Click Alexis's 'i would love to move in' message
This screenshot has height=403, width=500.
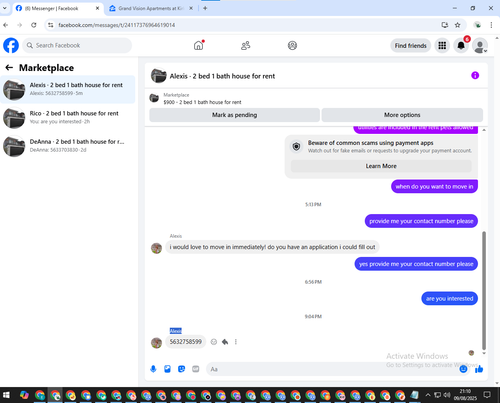272,247
